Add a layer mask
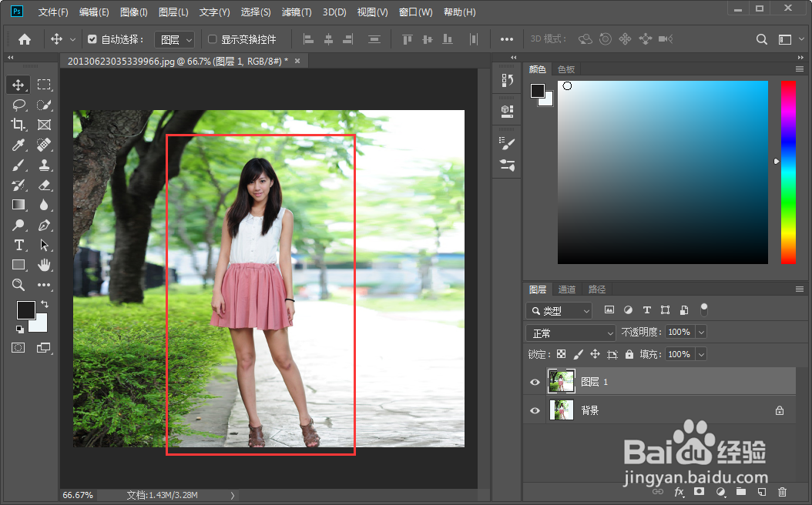 [699, 492]
